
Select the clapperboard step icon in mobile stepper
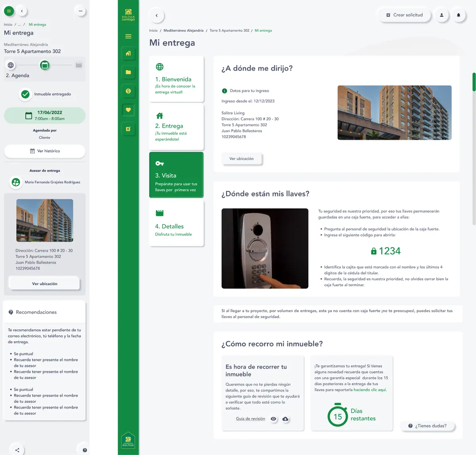[x=79, y=65]
